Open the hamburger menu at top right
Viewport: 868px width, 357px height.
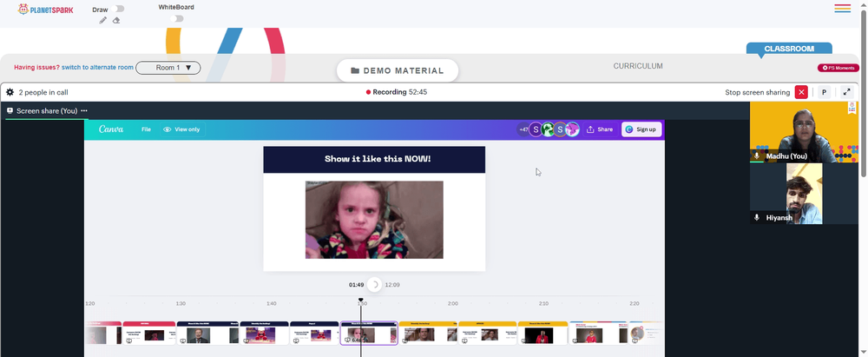(x=843, y=9)
